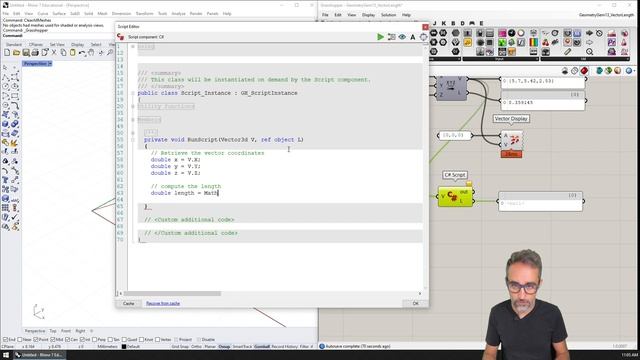Click the {0,0,0} point parameter on canvas
Viewport: 640px width, 360px height.
pyautogui.click(x=454, y=135)
